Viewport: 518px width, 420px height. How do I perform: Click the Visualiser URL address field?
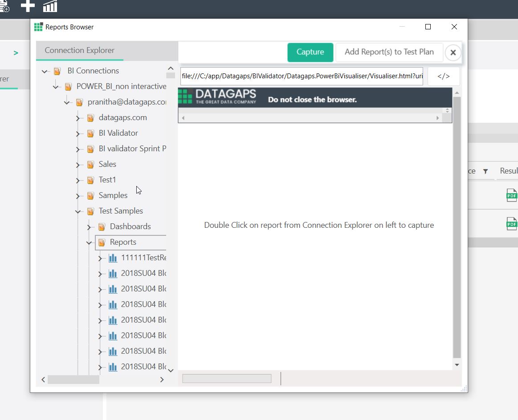coord(302,76)
